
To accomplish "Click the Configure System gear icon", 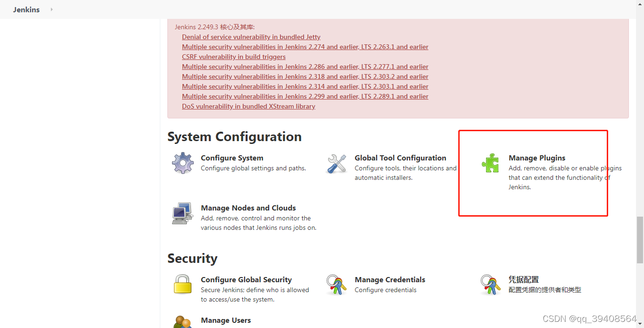I will (x=182, y=163).
